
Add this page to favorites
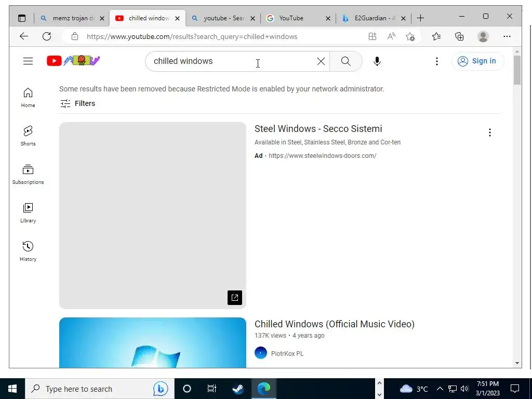pyautogui.click(x=410, y=37)
